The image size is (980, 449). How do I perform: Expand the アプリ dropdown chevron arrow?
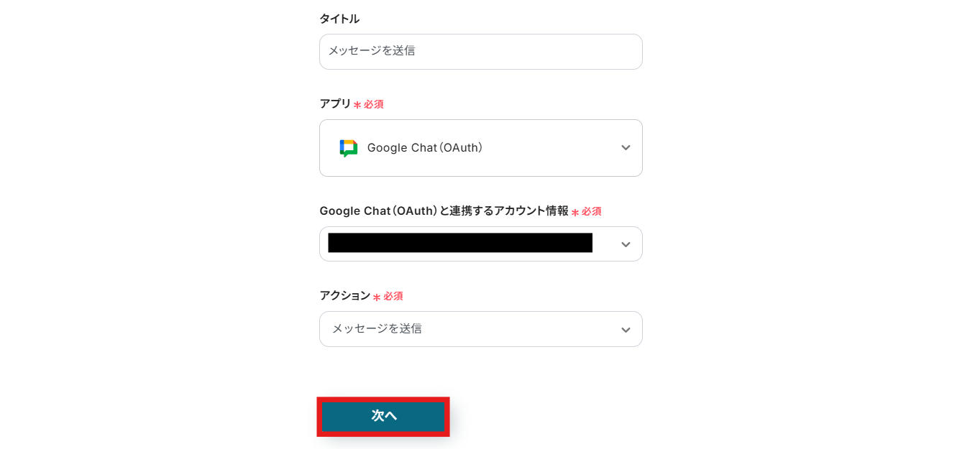(626, 148)
